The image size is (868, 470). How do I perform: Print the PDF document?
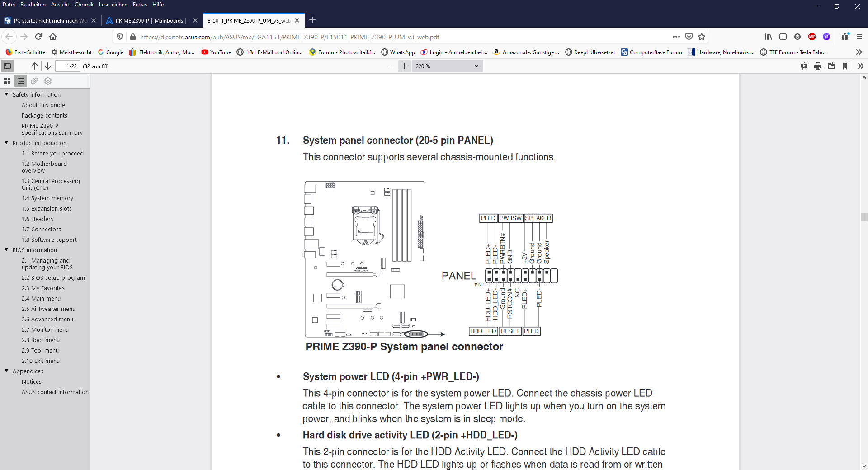click(818, 66)
